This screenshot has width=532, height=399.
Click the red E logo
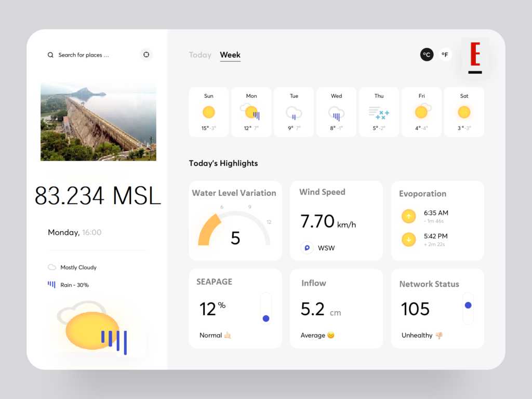coord(475,58)
